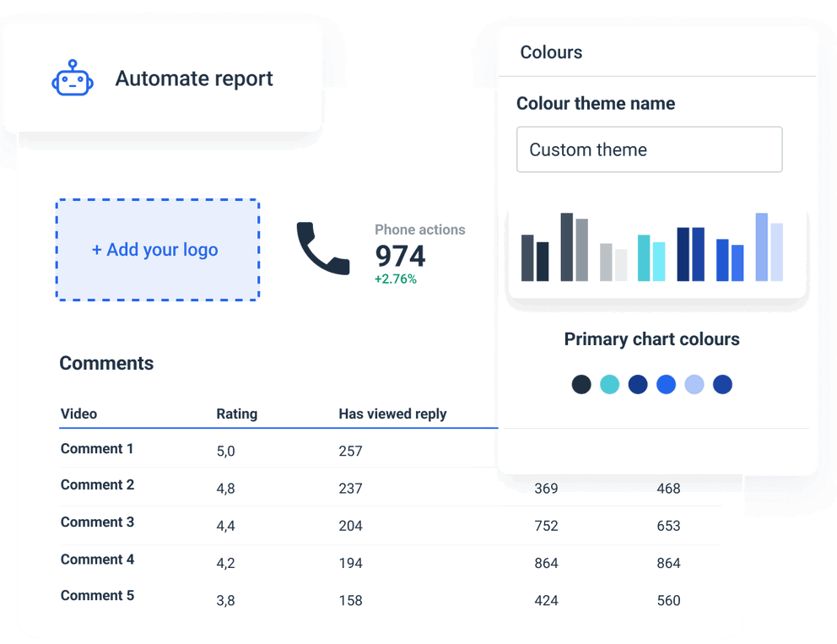
Task: Click the 752 cell in Comment 3 row
Action: click(546, 526)
